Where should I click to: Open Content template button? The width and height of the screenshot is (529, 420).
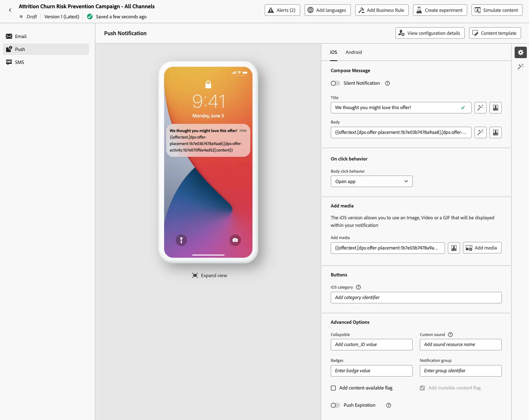pos(495,33)
